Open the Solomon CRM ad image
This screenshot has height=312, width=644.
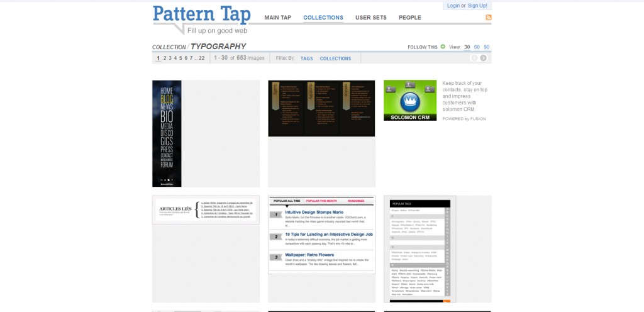(410, 100)
